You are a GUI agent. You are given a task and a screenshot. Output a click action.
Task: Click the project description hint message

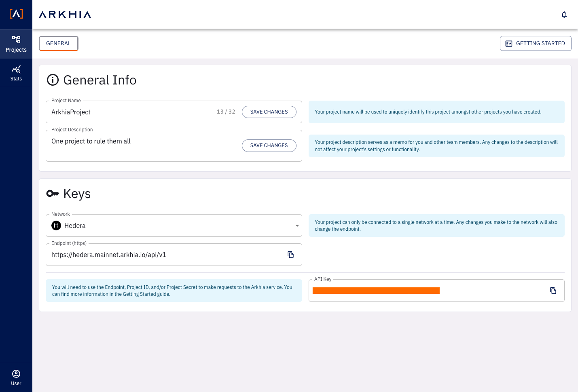436,146
